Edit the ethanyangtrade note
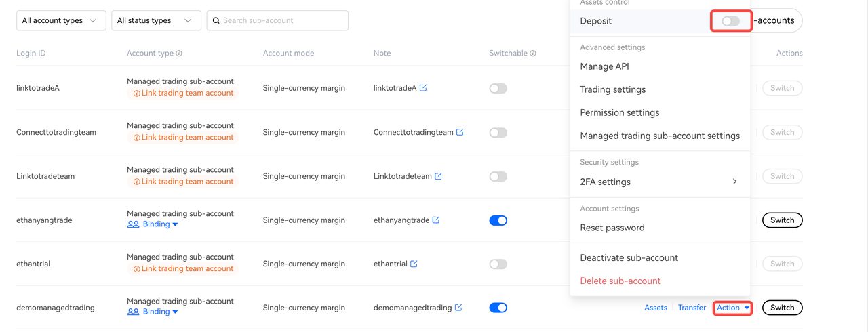The height and width of the screenshot is (332, 868). pos(436,220)
